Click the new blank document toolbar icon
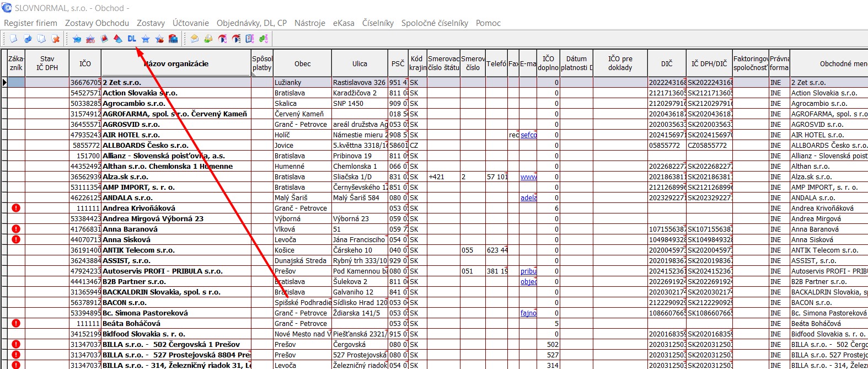This screenshot has width=868, height=369. click(14, 39)
